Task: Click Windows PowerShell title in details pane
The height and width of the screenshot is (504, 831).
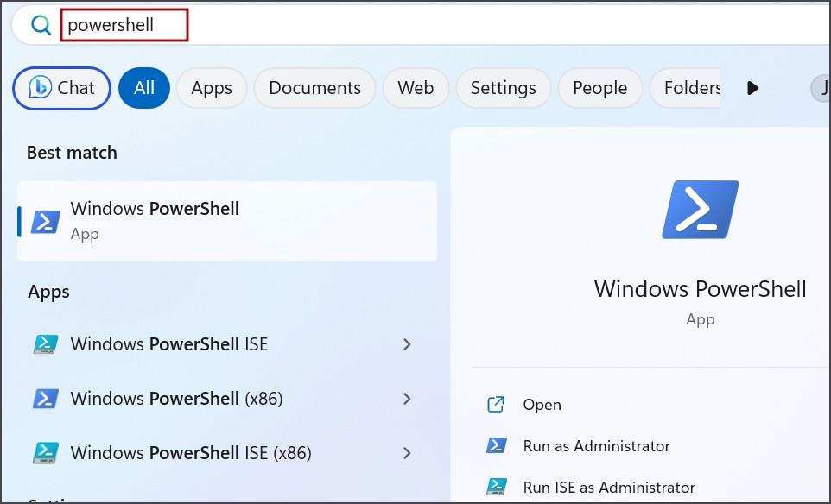Action: 700,289
